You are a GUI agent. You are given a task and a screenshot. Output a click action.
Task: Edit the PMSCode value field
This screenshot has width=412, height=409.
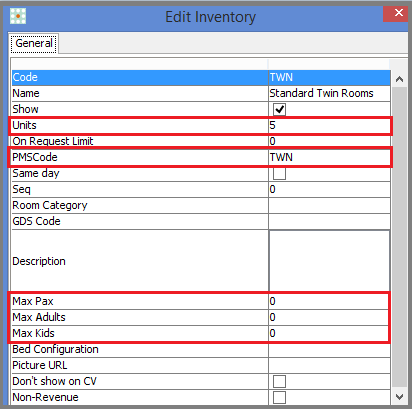329,157
